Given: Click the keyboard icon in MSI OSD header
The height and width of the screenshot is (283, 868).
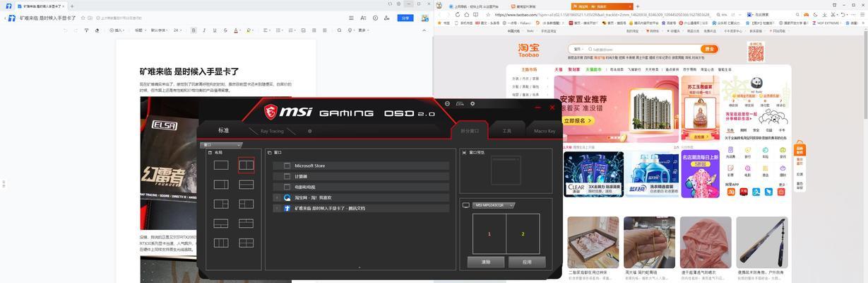Looking at the screenshot, I should 460,103.
